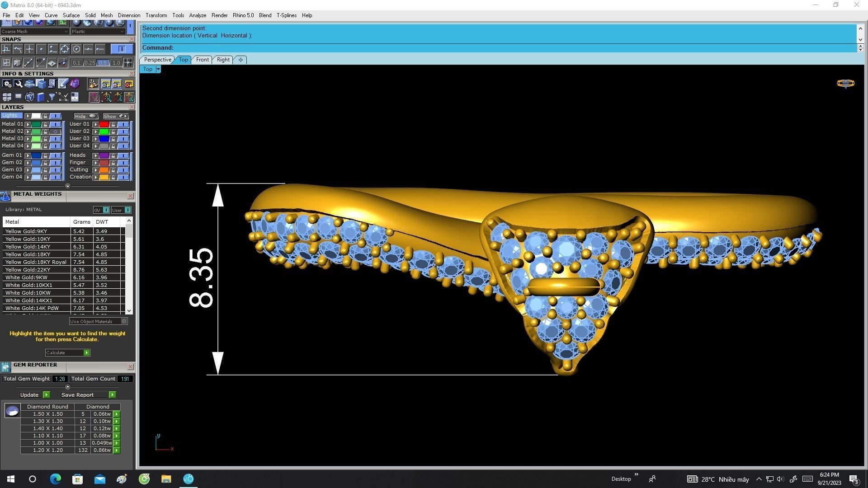This screenshot has width=868, height=488.
Task: Enable the tangent object snap icon
Action: pyautogui.click(x=18, y=49)
